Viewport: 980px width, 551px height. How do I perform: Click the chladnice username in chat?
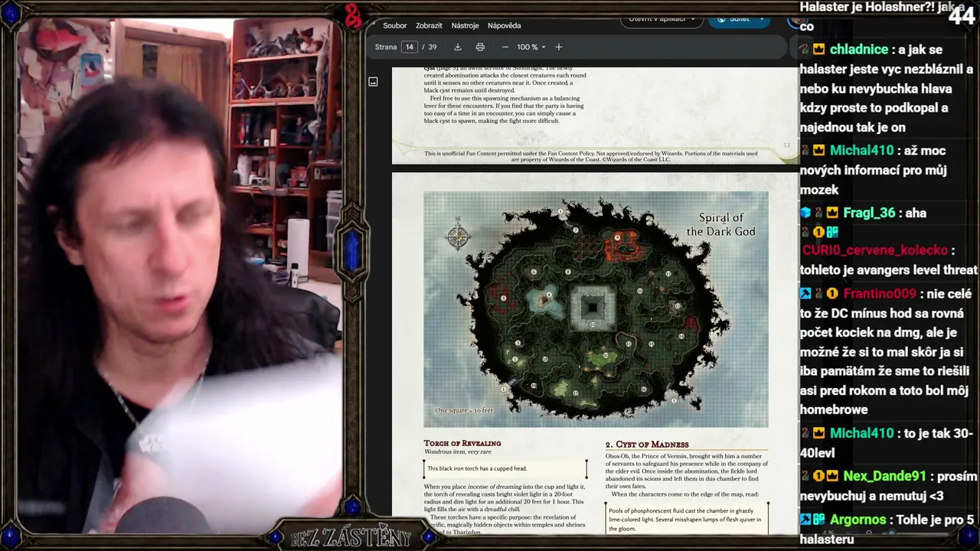coord(859,50)
